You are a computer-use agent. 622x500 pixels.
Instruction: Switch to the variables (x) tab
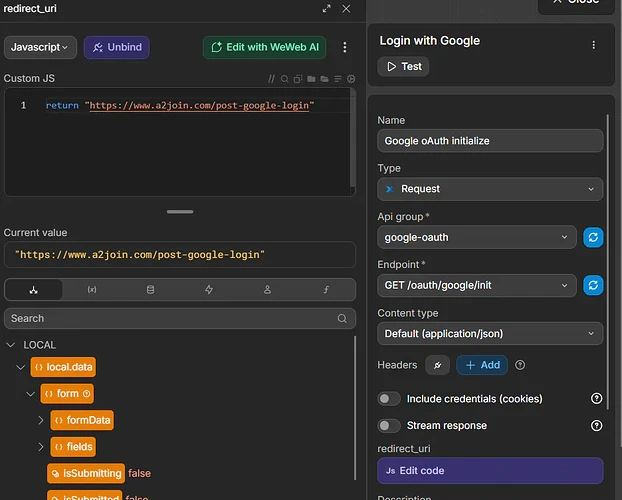(92, 290)
